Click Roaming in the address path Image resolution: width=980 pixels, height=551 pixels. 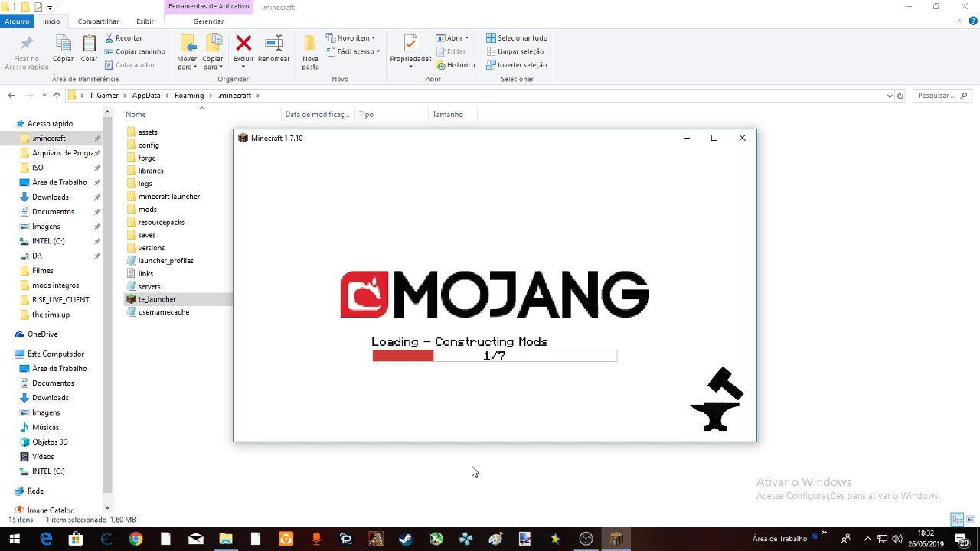pos(188,96)
